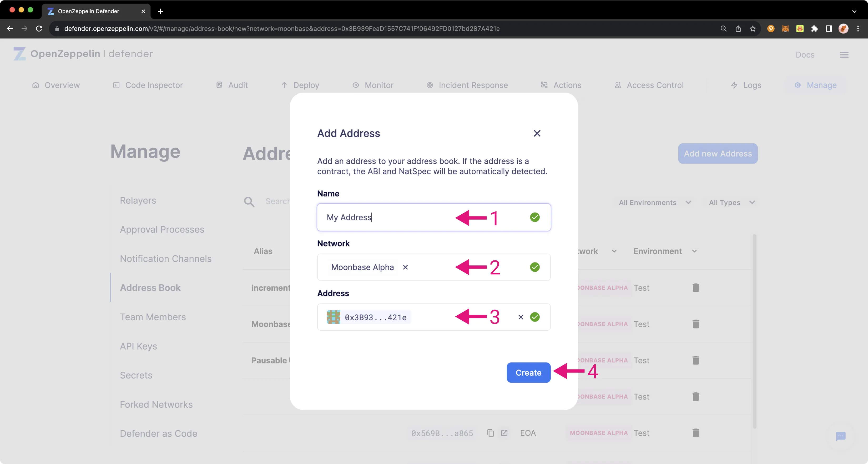The height and width of the screenshot is (464, 868).
Task: Click the Manage tab in navigation
Action: pyautogui.click(x=821, y=85)
